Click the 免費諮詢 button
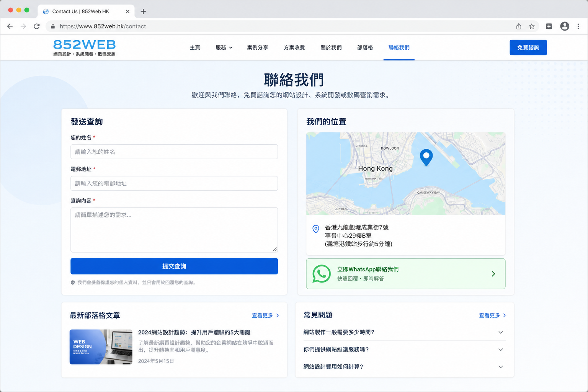This screenshot has height=392, width=588. [x=528, y=47]
